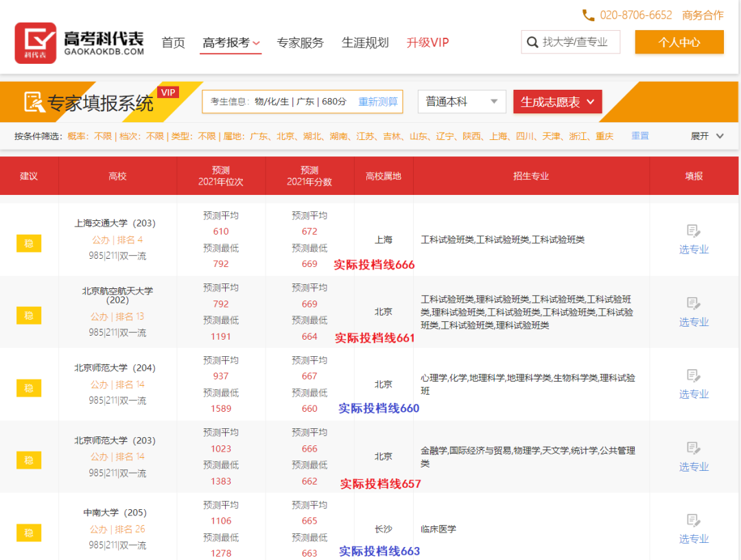Click the 考生信息 物/化/生 | 广东 | 680分 text

tap(279, 102)
